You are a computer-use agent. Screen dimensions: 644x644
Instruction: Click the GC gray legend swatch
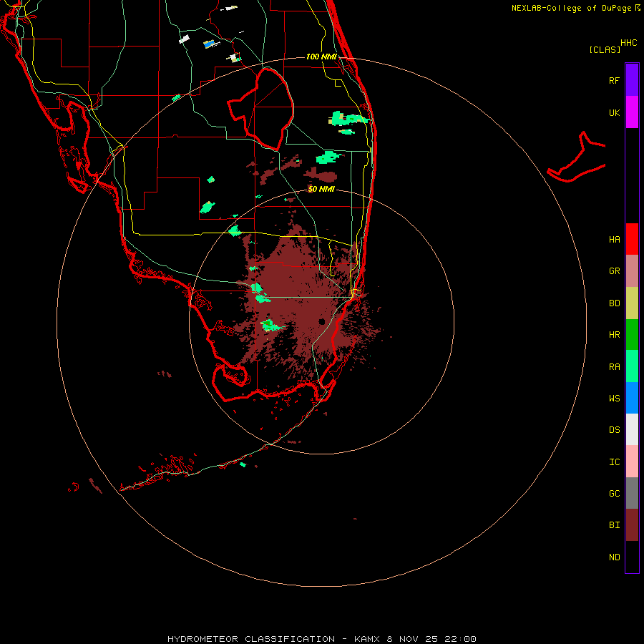[632, 493]
